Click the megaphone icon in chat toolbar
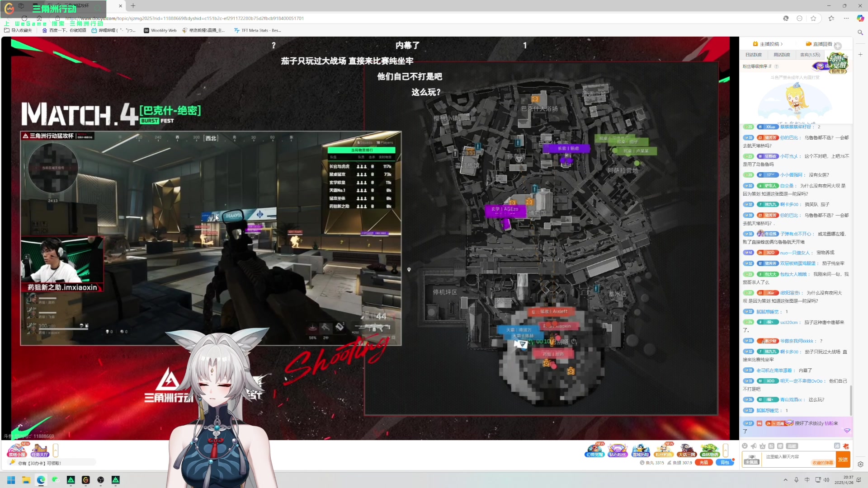 pyautogui.click(x=754, y=446)
